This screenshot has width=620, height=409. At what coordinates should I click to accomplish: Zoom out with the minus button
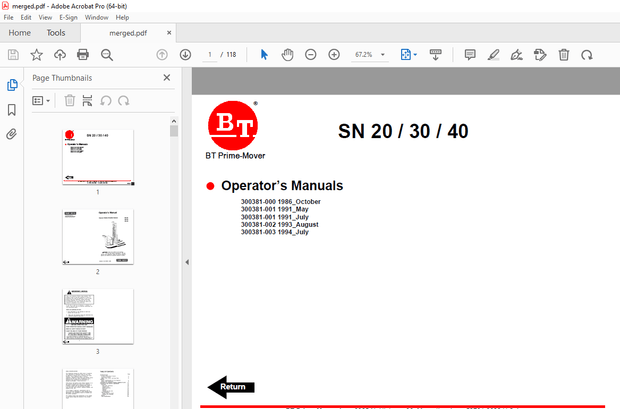point(311,55)
